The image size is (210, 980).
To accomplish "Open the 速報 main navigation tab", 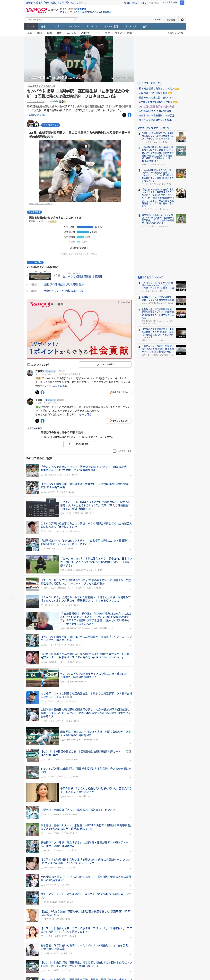I will pos(43,27).
